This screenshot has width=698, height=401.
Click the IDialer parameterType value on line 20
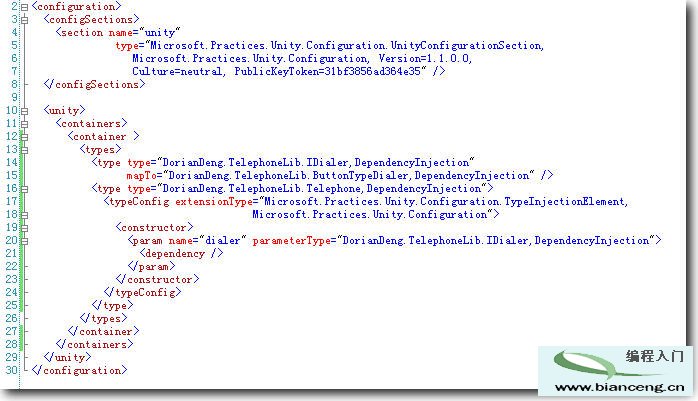tap(496, 240)
